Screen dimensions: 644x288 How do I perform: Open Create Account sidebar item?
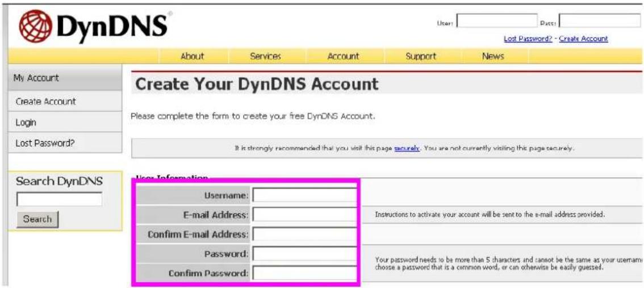coord(65,101)
